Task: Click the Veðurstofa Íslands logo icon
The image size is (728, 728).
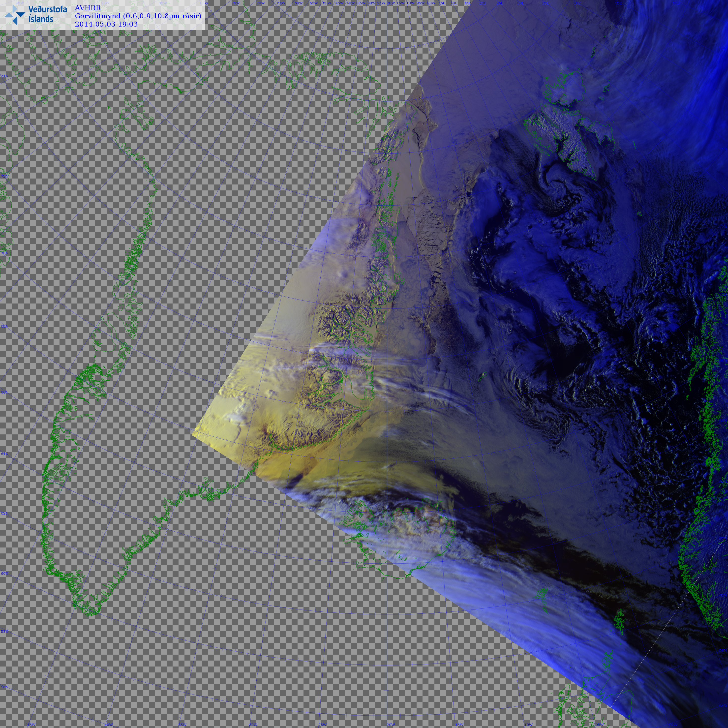Action: click(x=15, y=15)
